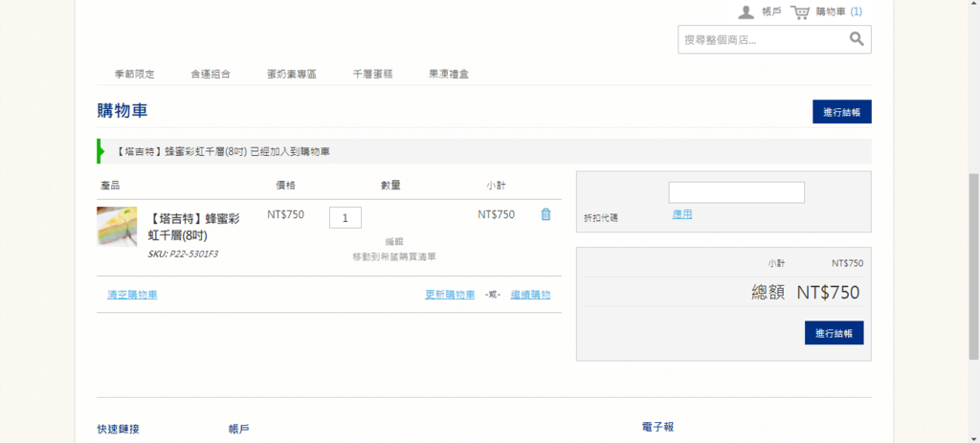Click 編輯 under quantity
The width and height of the screenshot is (980, 443).
pos(394,242)
